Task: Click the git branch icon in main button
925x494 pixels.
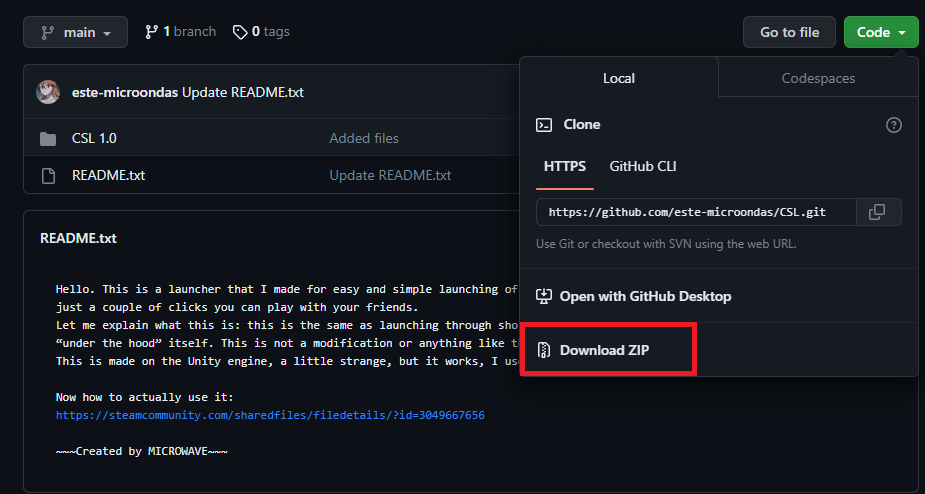Action: (48, 32)
